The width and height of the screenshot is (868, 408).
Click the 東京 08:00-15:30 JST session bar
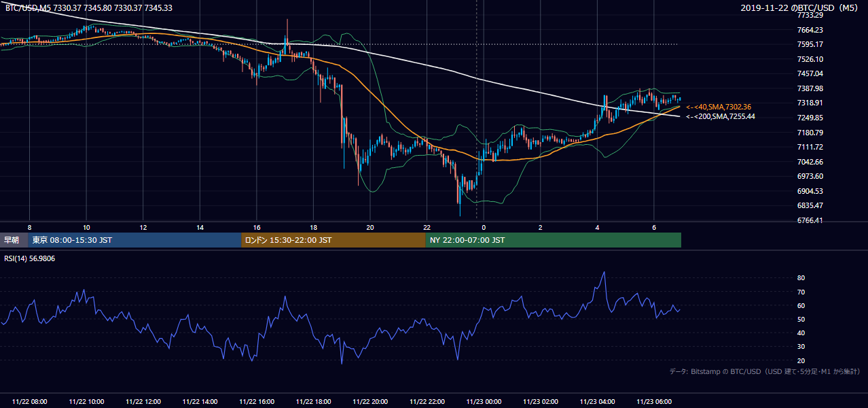coord(134,240)
